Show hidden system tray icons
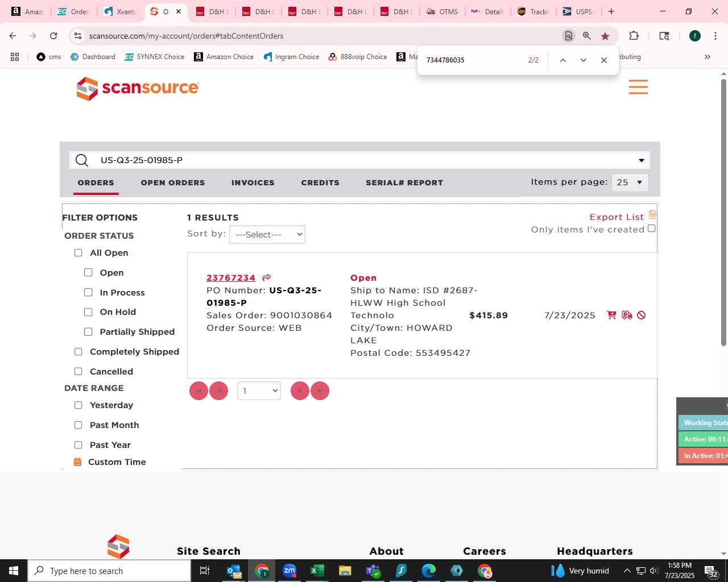 tap(627, 571)
